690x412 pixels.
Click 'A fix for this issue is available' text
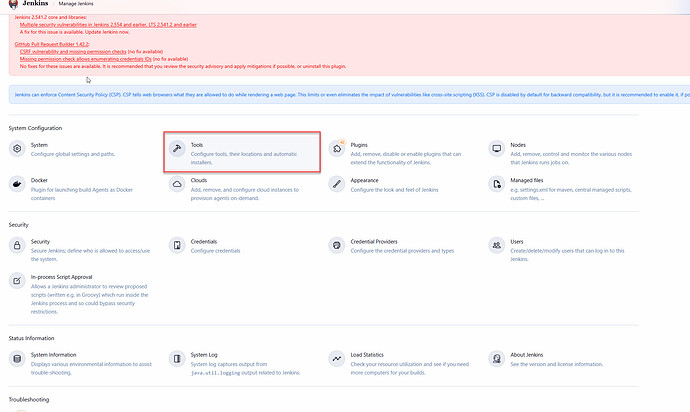(x=75, y=32)
